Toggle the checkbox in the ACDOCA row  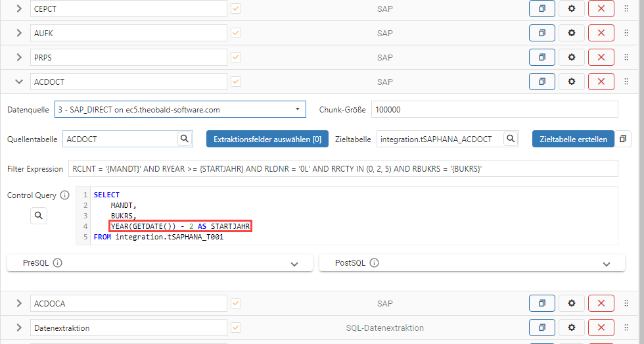click(235, 303)
